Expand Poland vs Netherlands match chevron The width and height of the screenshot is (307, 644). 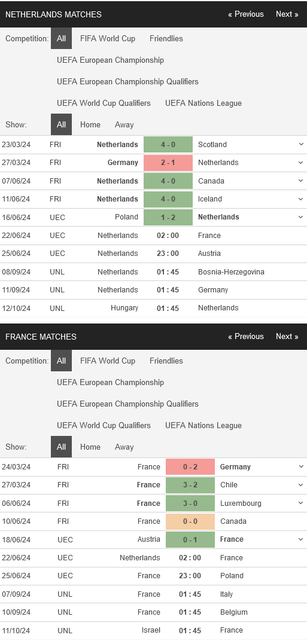[301, 217]
